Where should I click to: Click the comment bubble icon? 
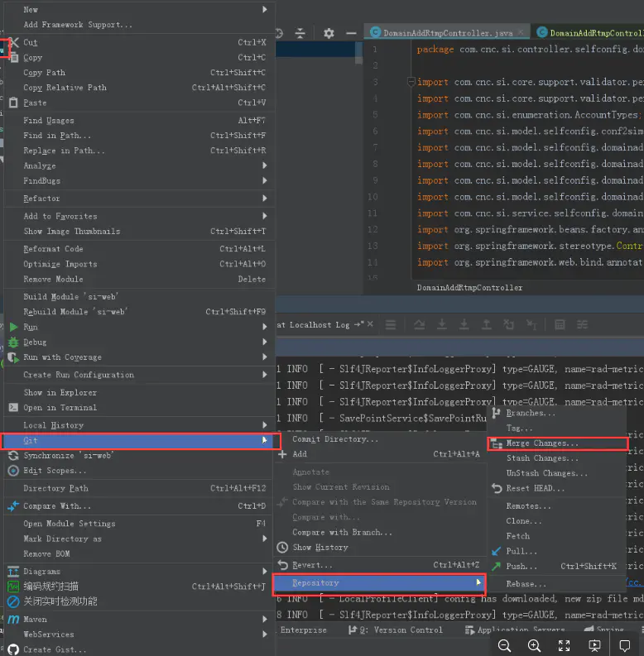(624, 645)
